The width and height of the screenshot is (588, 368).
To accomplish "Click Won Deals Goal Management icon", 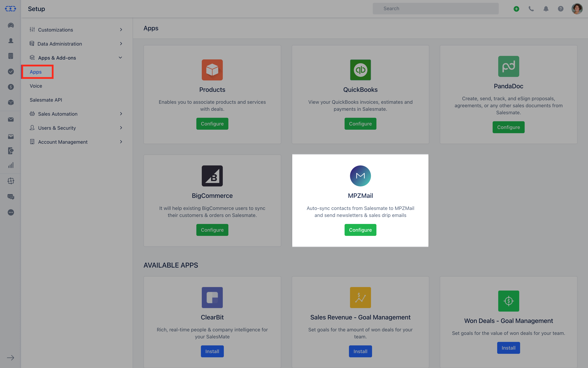I will click(x=509, y=301).
